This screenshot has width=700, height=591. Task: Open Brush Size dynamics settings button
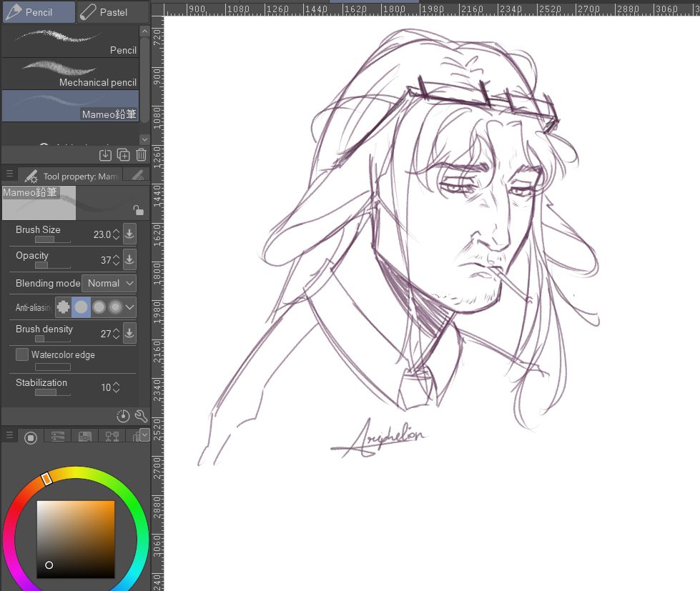[129, 234]
